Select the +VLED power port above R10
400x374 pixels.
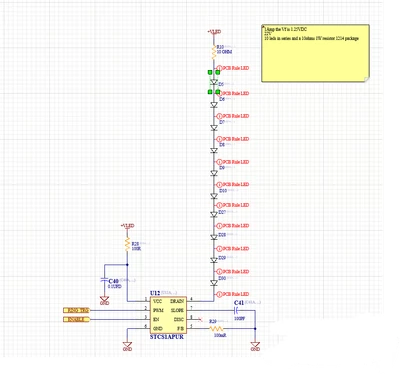coord(214,32)
